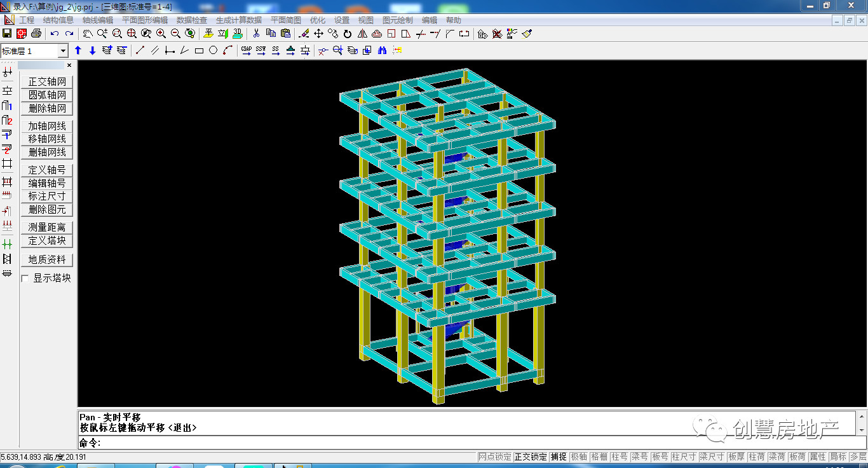Undo the last action
Screen dimensions: 868x468
tap(55, 33)
